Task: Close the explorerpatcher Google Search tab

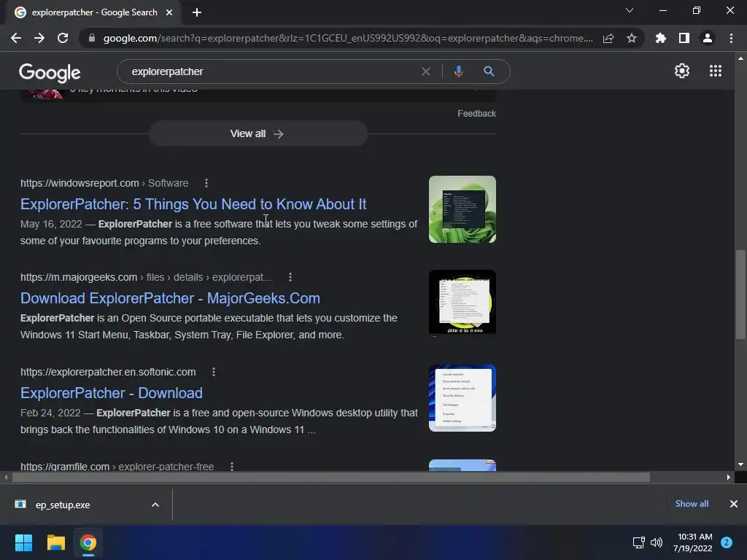Action: pyautogui.click(x=169, y=12)
